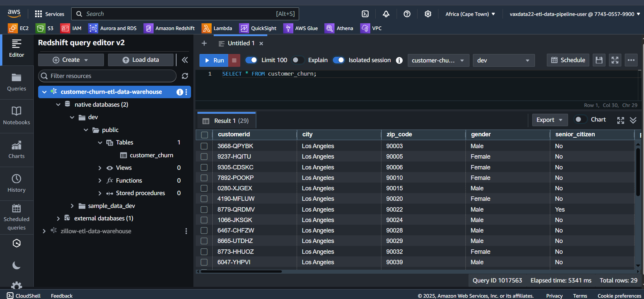Screen dimensions: 644x299
Task: Click the Filter resources search field
Action: point(107,76)
